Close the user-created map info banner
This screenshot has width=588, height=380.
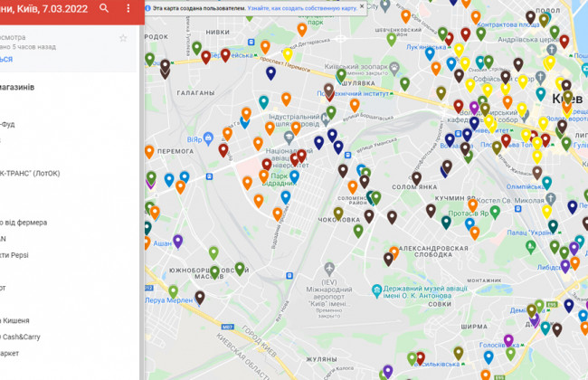coord(362,6)
